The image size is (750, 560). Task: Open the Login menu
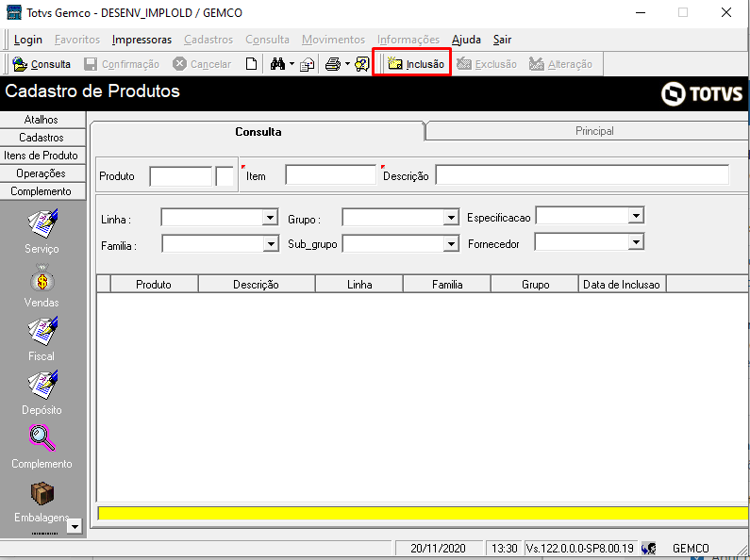[28, 40]
